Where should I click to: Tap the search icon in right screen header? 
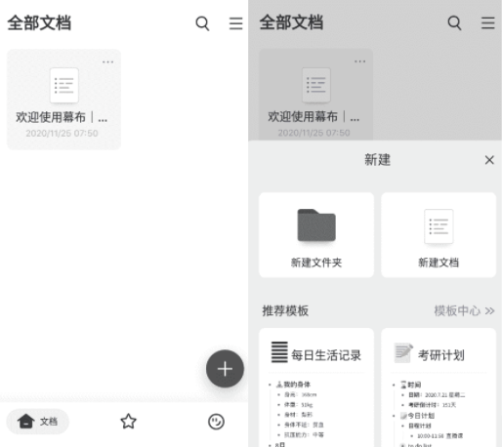coord(454,23)
